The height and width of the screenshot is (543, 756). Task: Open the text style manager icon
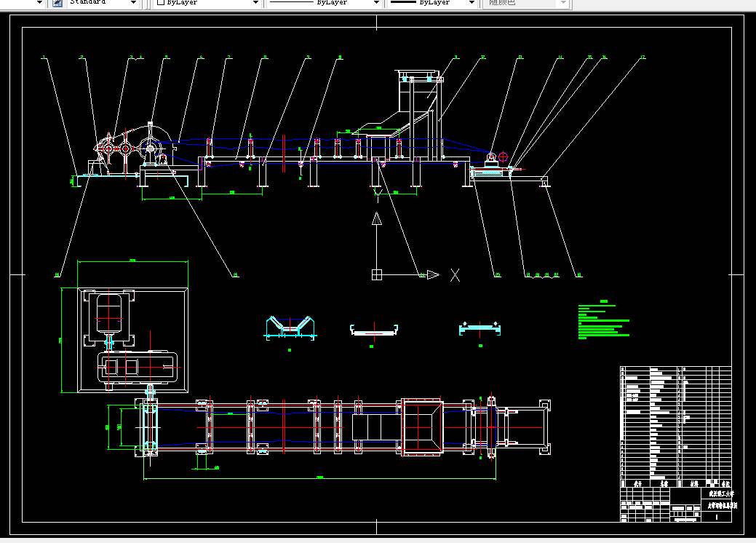[x=57, y=2]
